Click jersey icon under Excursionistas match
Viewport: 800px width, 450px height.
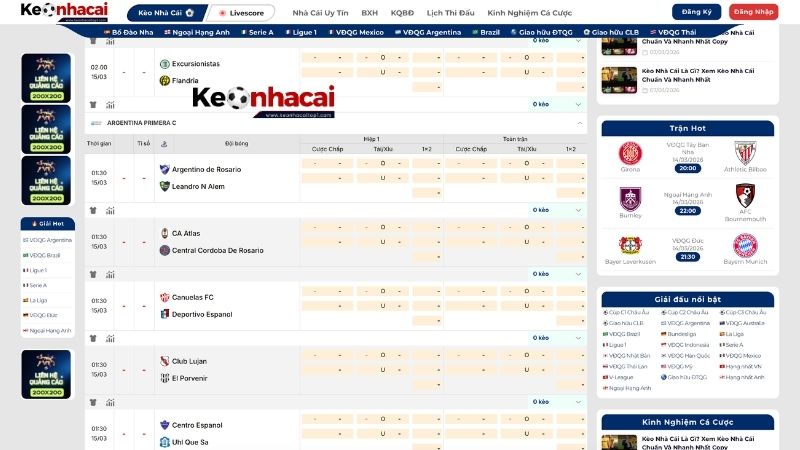coord(93,105)
